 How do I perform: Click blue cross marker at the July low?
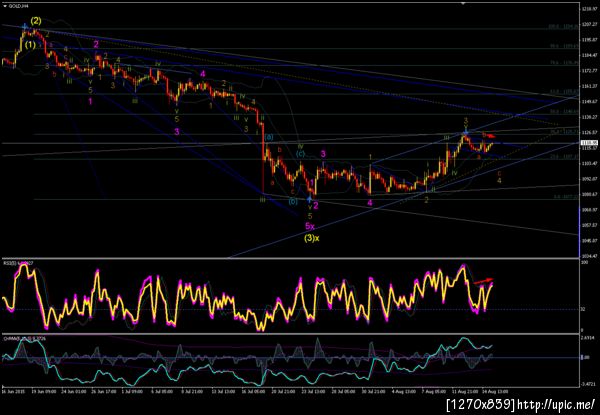(309, 198)
